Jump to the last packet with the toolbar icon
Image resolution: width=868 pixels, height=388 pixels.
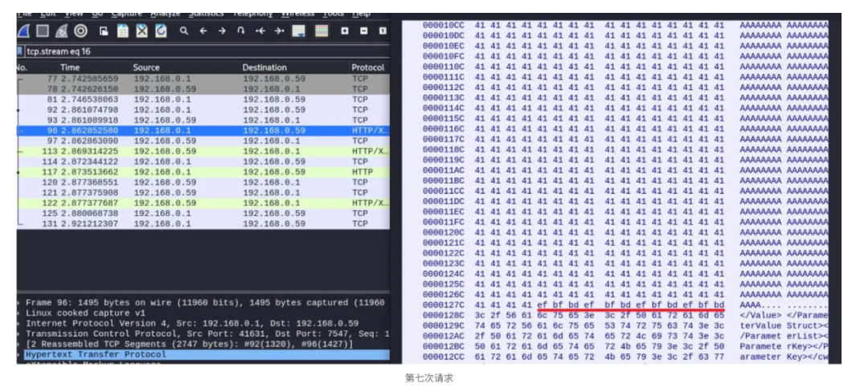[279, 31]
